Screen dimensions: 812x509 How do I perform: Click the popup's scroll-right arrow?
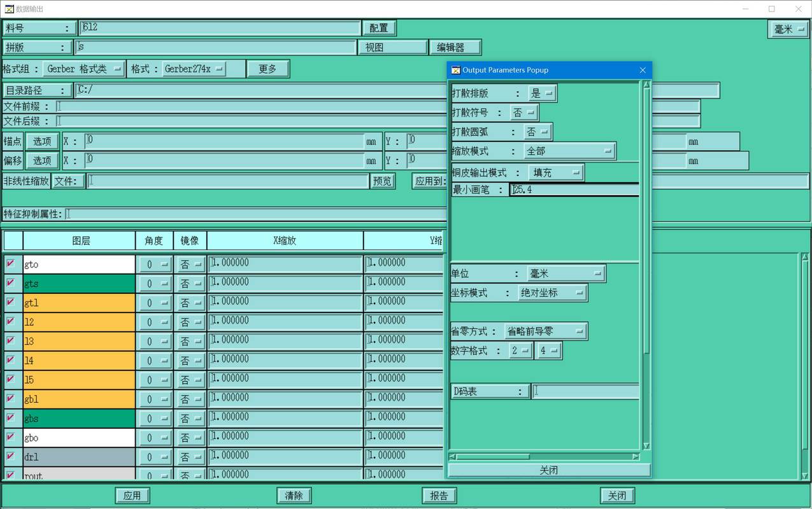(x=636, y=456)
